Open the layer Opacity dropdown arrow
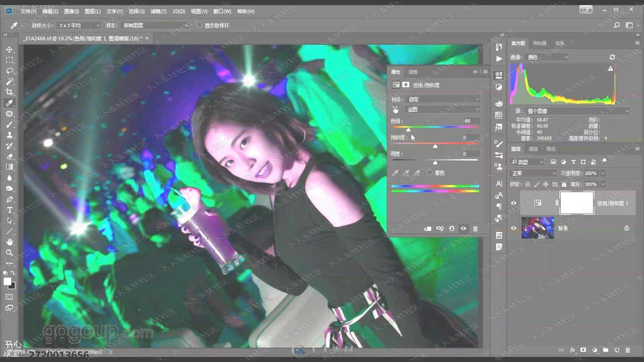Screen dimensions: 644x362 [603, 173]
